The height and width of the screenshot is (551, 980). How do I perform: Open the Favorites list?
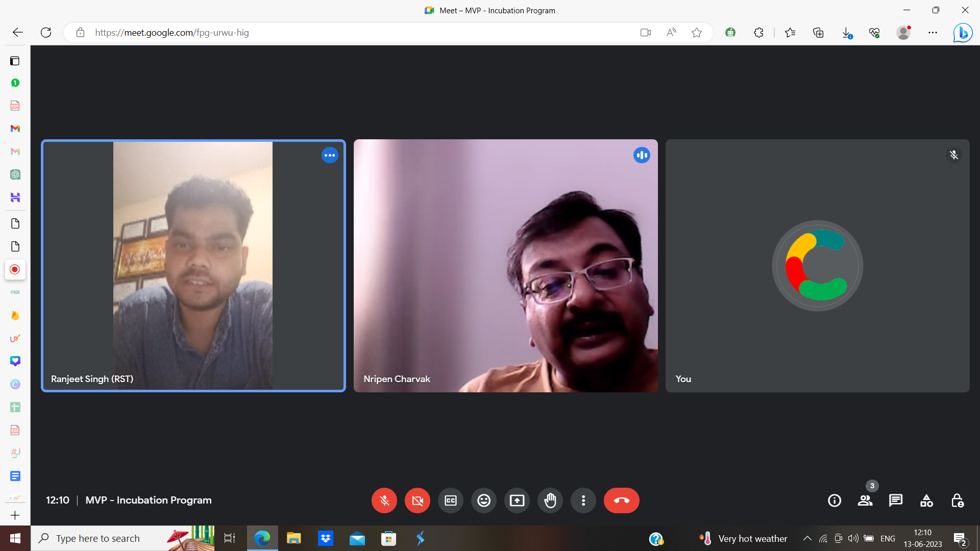pyautogui.click(x=790, y=33)
